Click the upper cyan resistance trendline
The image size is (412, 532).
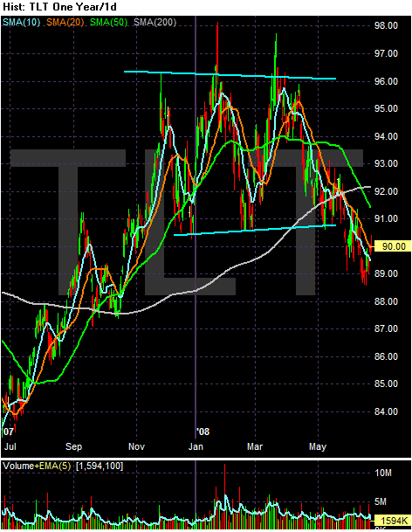230,75
